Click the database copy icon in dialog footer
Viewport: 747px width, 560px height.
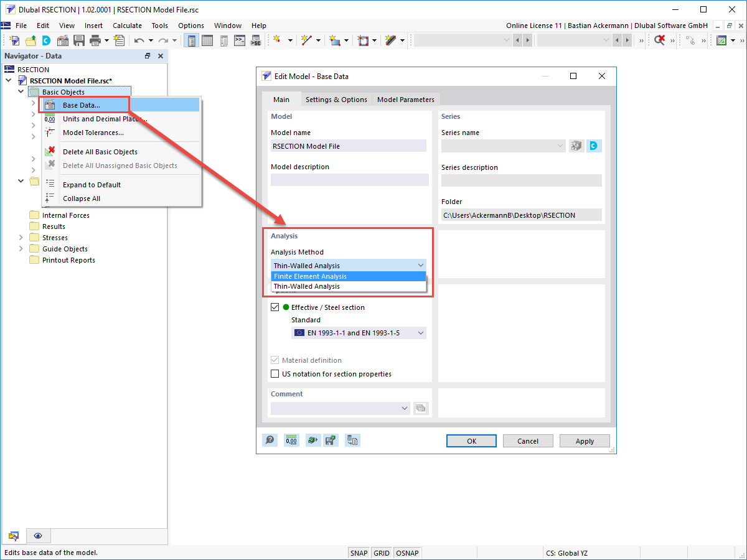(x=352, y=440)
